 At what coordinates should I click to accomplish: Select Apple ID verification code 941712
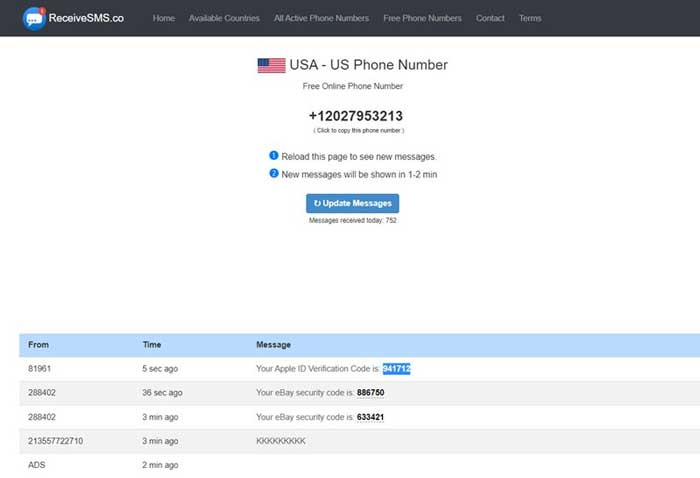pos(396,369)
